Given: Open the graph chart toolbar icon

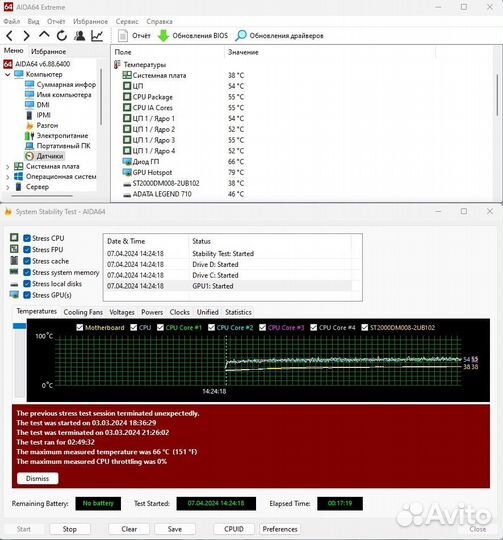Looking at the screenshot, I should (x=97, y=35).
